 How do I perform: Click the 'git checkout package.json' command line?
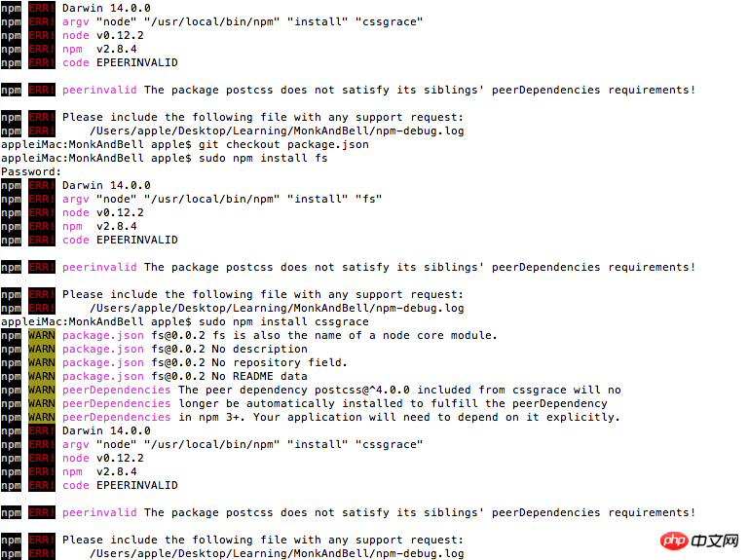coord(185,145)
